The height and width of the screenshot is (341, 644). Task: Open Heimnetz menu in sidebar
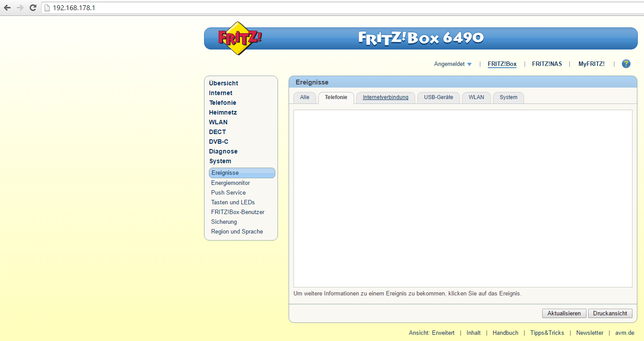click(223, 112)
